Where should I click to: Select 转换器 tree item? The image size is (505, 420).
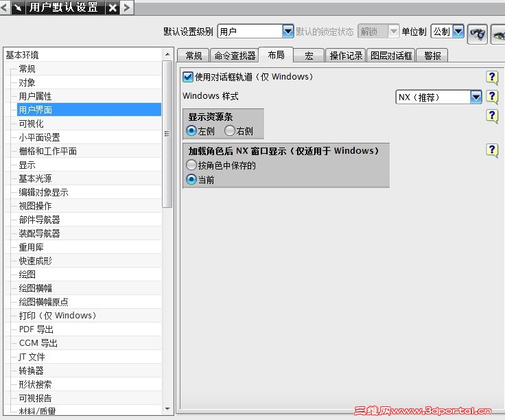32,371
